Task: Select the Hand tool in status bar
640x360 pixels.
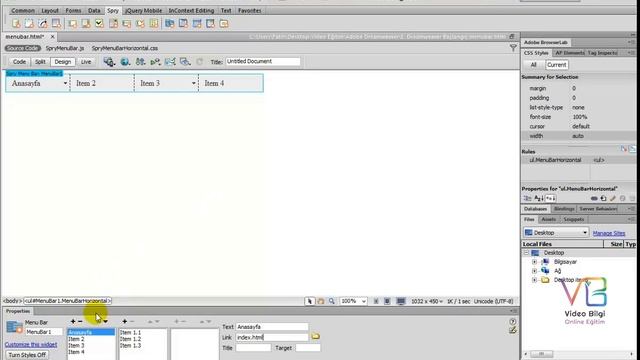Action: point(321,301)
